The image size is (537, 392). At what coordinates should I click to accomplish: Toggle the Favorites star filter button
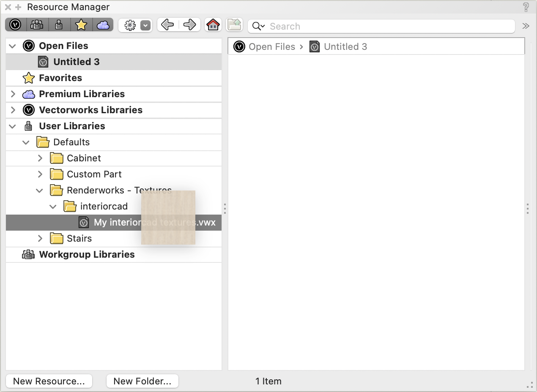[x=81, y=25]
